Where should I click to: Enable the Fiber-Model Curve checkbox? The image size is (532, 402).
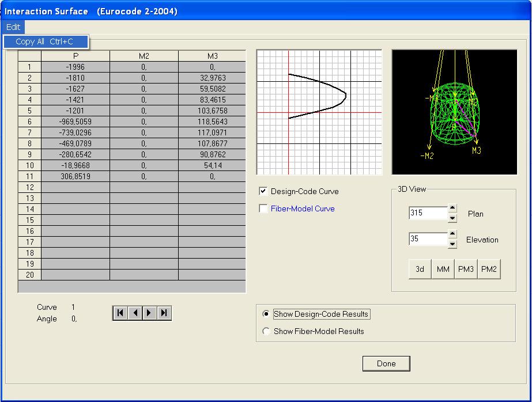263,208
